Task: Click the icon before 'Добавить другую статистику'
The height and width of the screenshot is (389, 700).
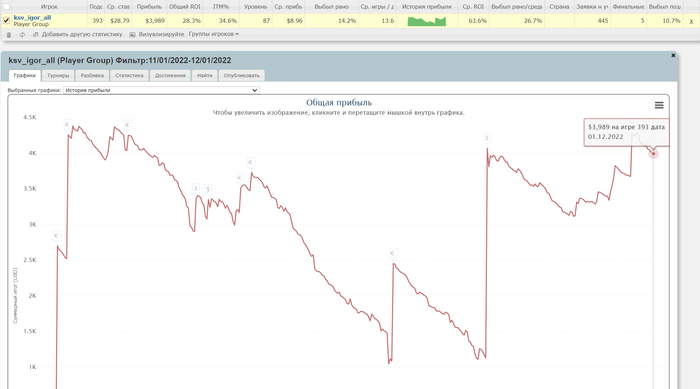Action: point(36,34)
